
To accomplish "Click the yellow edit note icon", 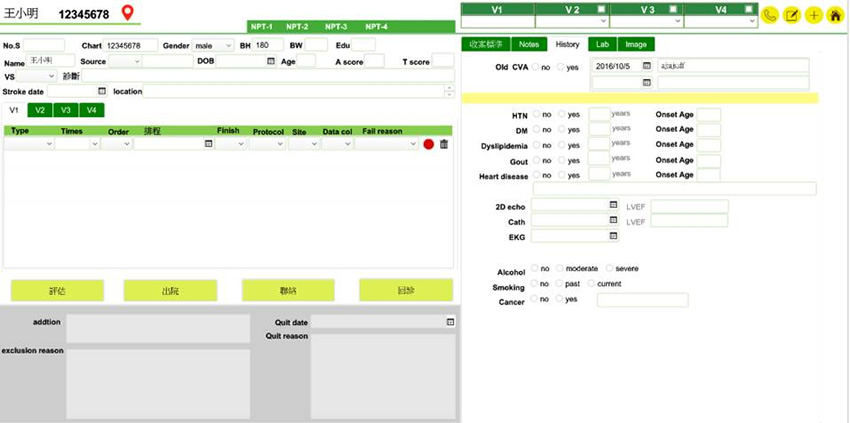I will tap(791, 15).
